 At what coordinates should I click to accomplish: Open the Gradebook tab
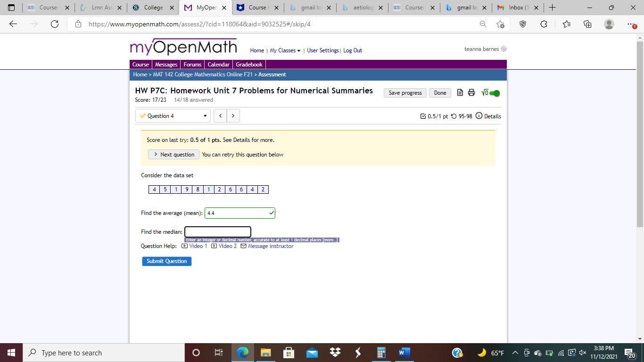pos(249,65)
